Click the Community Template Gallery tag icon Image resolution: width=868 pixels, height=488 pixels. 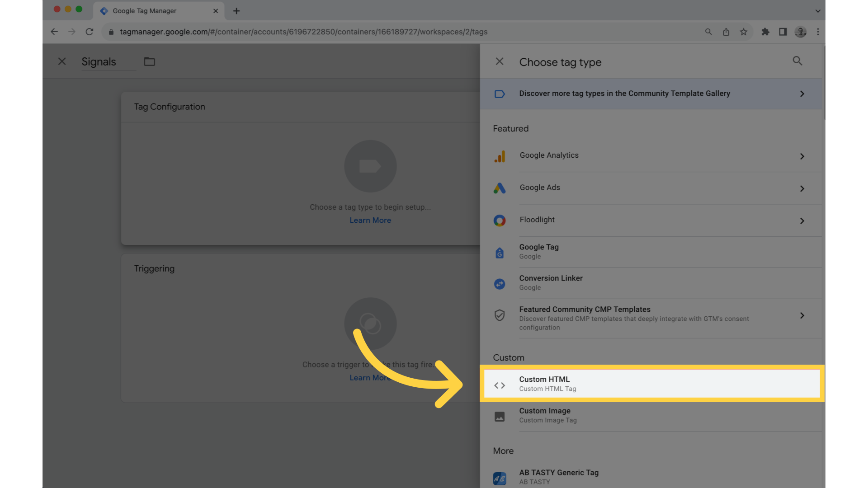tap(500, 94)
